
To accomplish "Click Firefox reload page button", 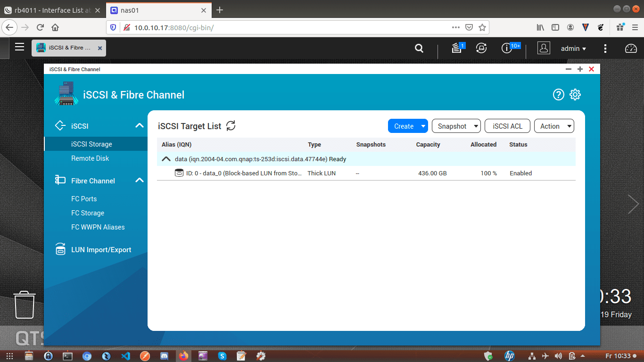I will point(40,27).
